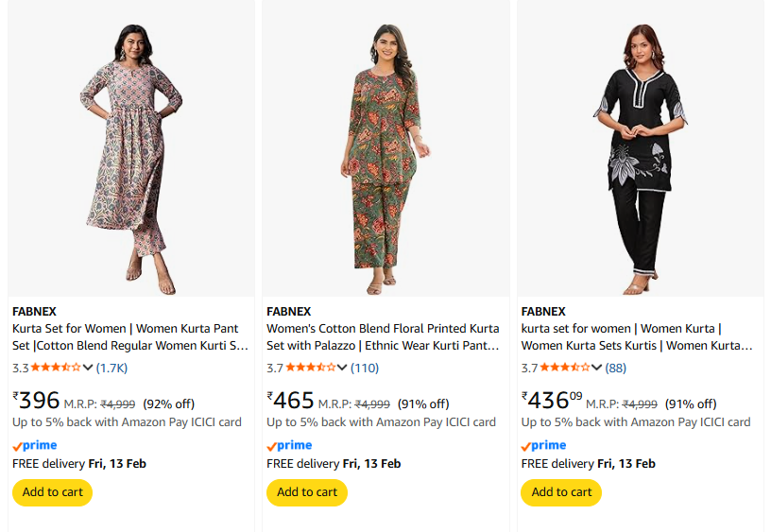
Task: Click Prime badge under the ₹436 kurta
Action: 543,445
